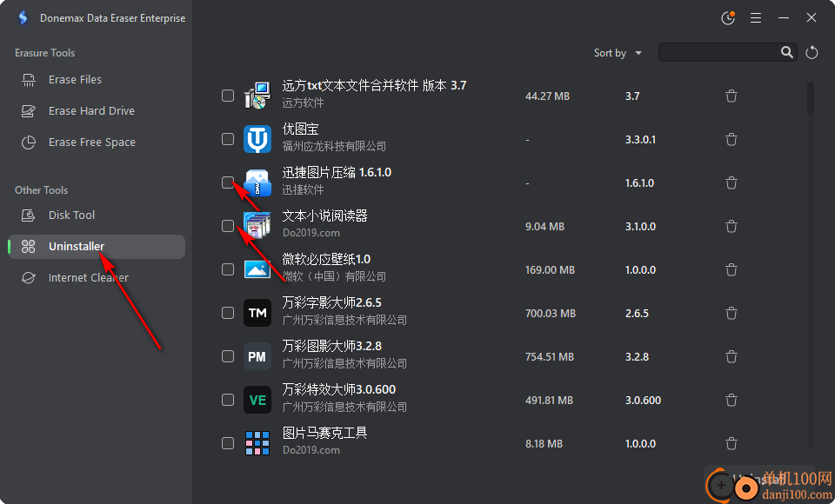Select the 文本小说阅读器 program name
835x504 pixels.
[x=324, y=216]
